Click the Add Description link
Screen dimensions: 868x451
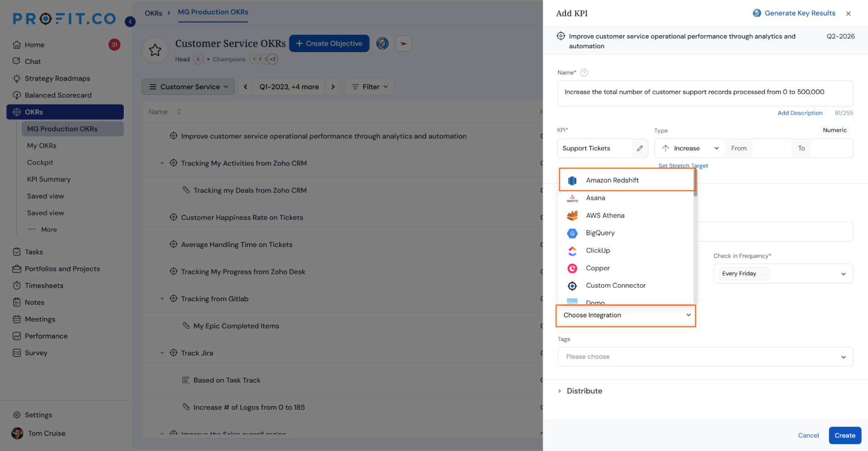click(x=800, y=113)
